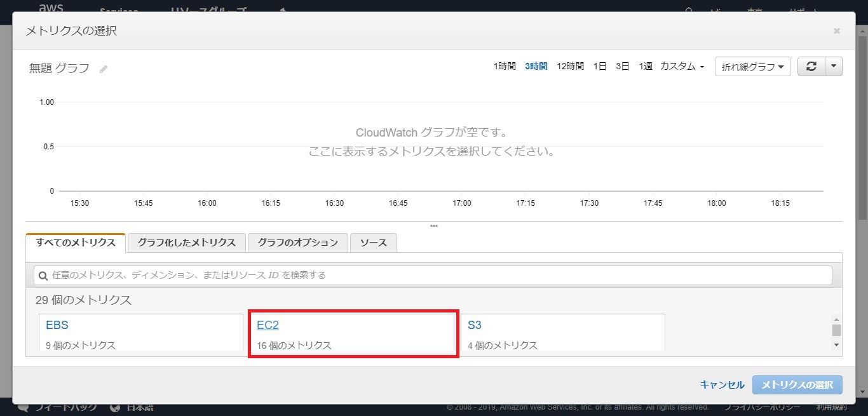868x416 pixels.
Task: Click the refresh graph icon button
Action: coord(811,67)
